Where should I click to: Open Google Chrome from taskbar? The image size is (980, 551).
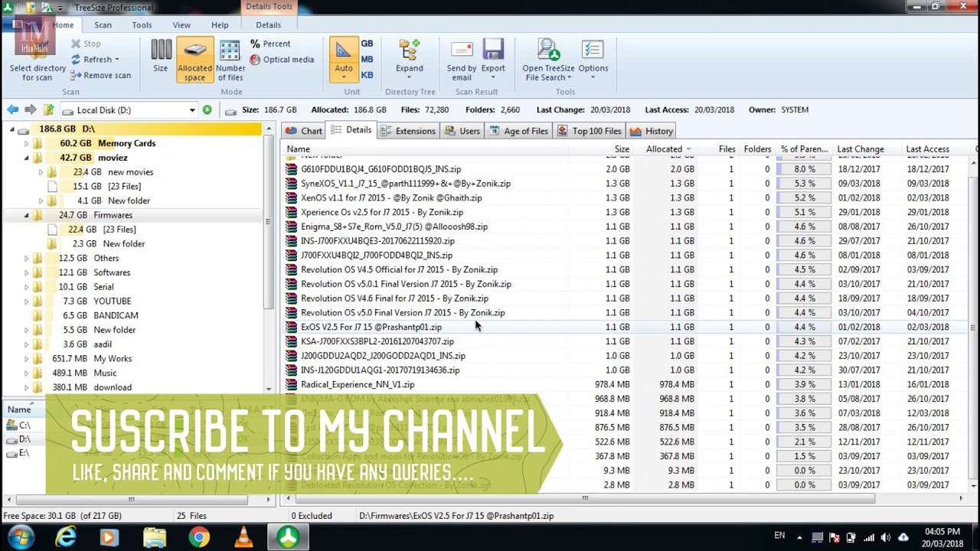coord(199,537)
